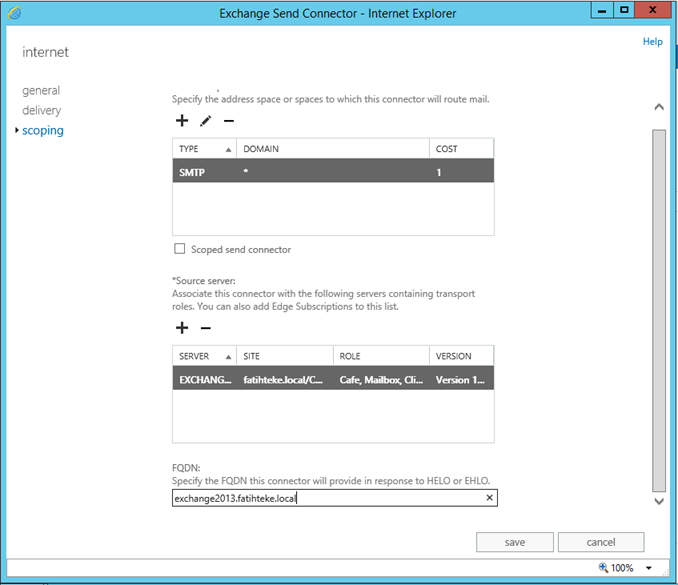Click the SITE column header
The image size is (678, 585).
coord(285,356)
